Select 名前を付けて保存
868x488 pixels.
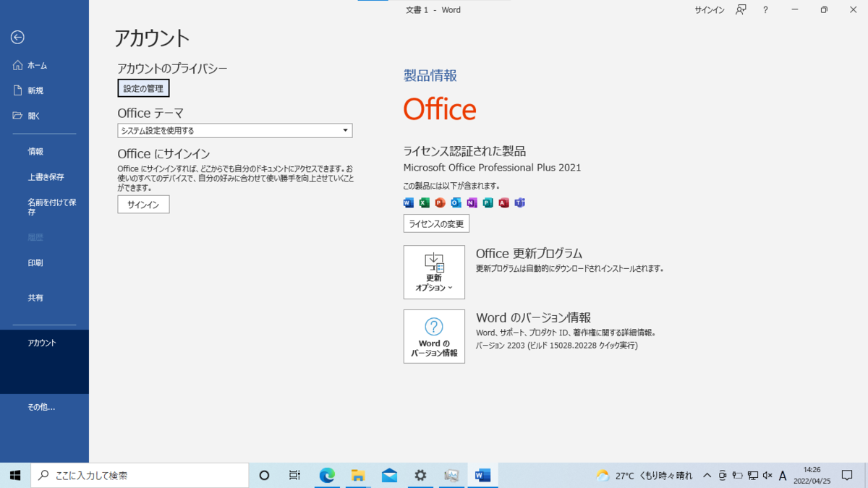(x=44, y=207)
